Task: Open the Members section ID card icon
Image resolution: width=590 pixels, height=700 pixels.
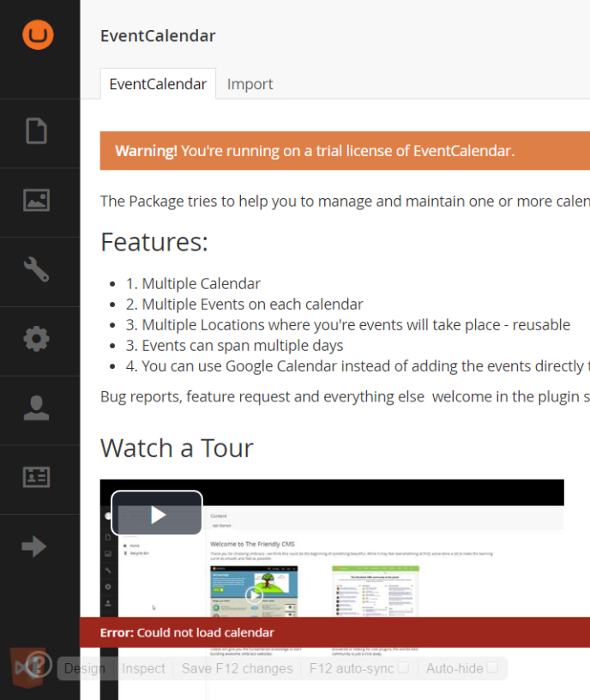Action: pos(36,477)
